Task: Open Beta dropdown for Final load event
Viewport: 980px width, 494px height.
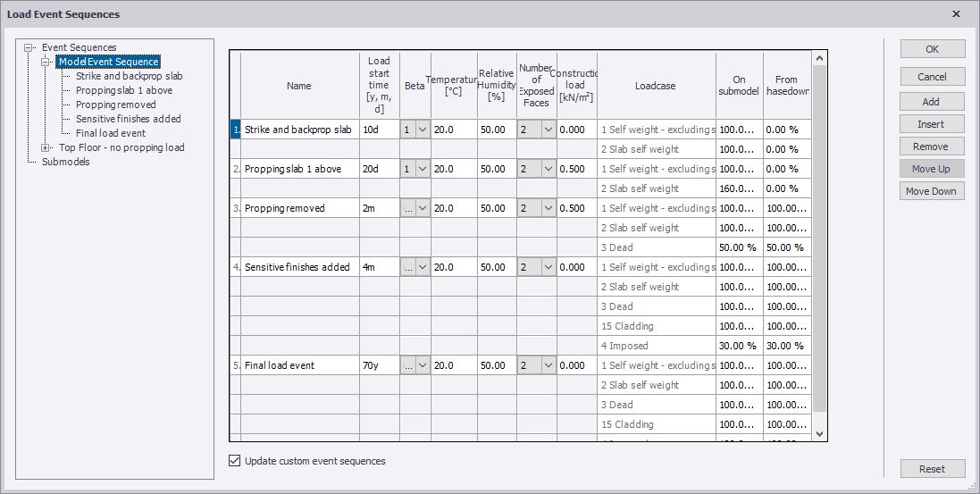Action: (x=423, y=365)
